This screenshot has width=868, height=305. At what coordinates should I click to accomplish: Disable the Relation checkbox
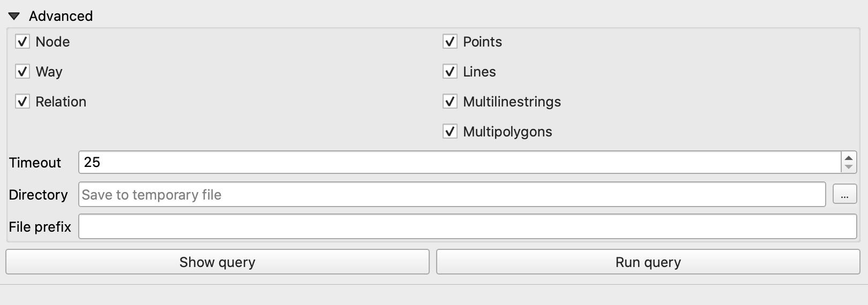(23, 102)
